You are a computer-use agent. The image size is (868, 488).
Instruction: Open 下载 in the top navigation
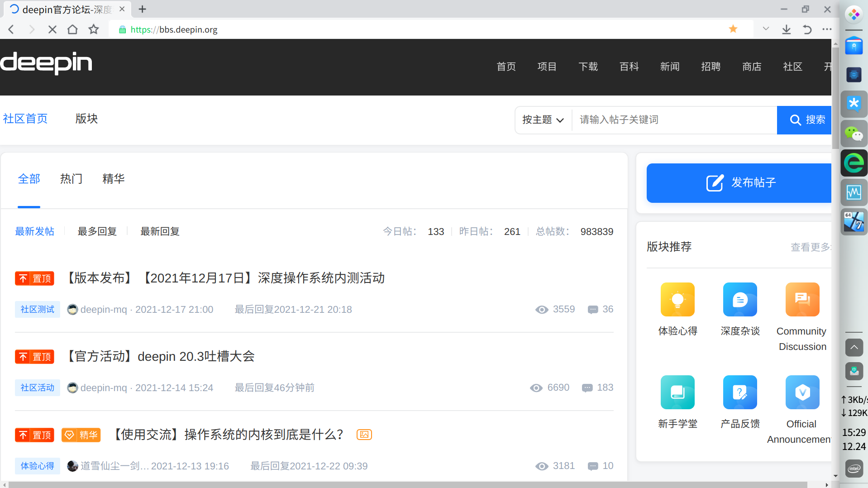coord(588,67)
